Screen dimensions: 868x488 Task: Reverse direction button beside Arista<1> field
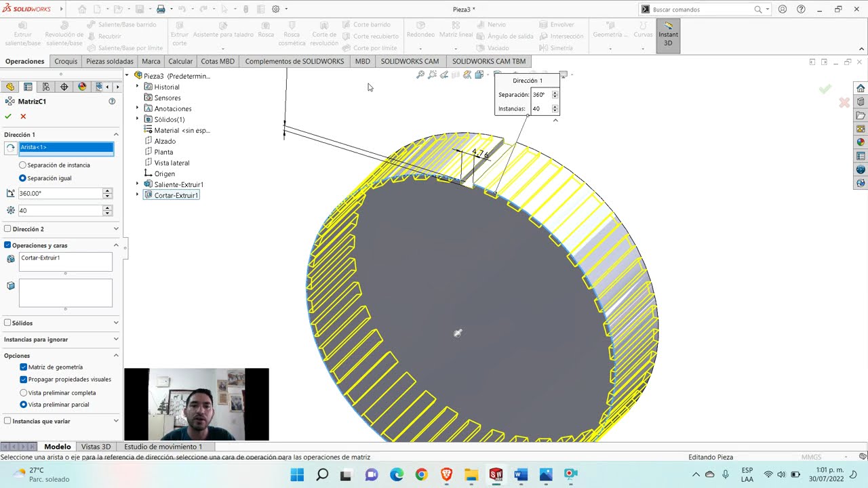(x=10, y=148)
